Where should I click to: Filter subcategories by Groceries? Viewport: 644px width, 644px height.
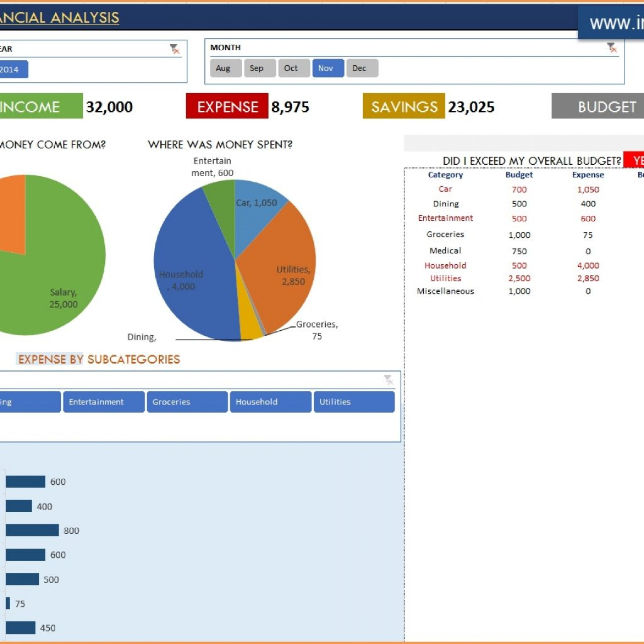pyautogui.click(x=187, y=402)
